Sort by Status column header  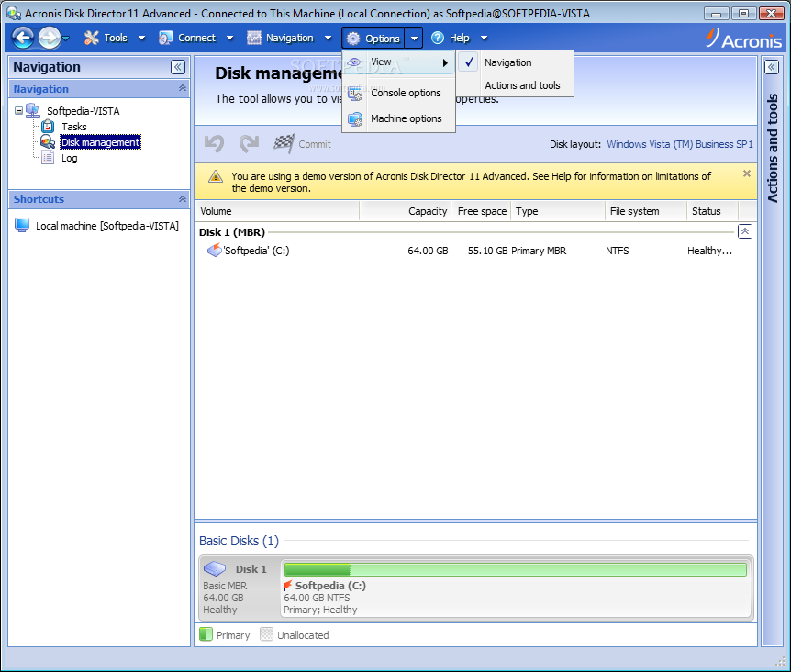pos(712,211)
